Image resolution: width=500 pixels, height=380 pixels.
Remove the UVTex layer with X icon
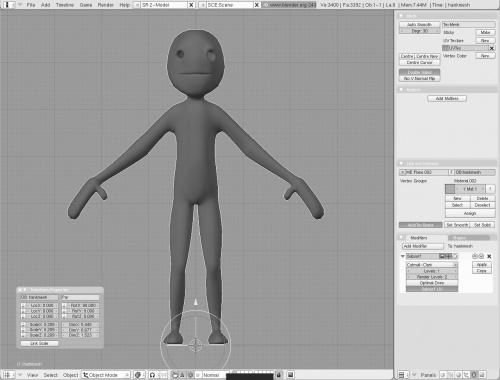[x=492, y=48]
